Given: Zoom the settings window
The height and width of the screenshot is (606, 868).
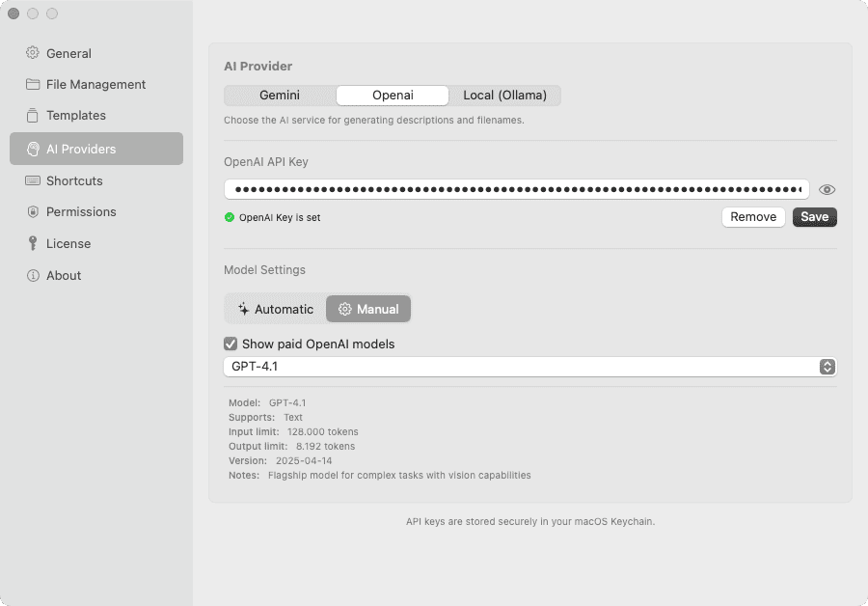Looking at the screenshot, I should (52, 14).
